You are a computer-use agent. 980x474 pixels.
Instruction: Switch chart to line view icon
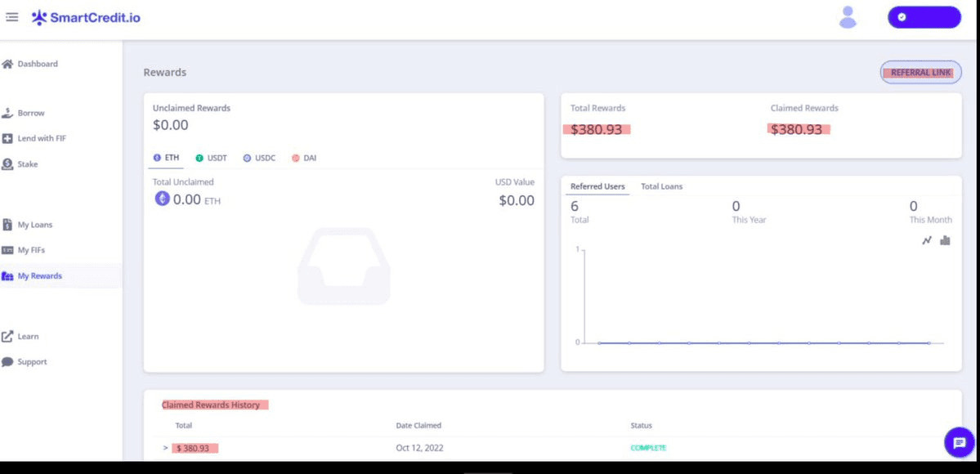click(x=927, y=240)
